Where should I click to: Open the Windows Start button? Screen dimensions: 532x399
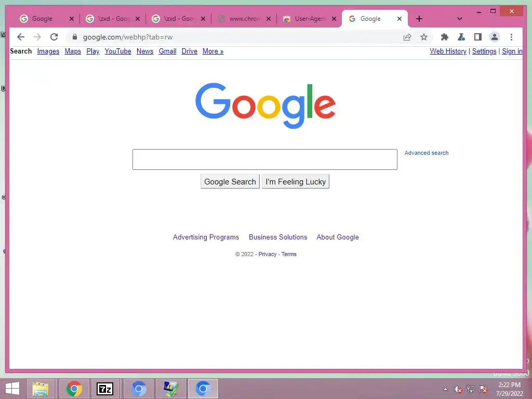(x=12, y=389)
